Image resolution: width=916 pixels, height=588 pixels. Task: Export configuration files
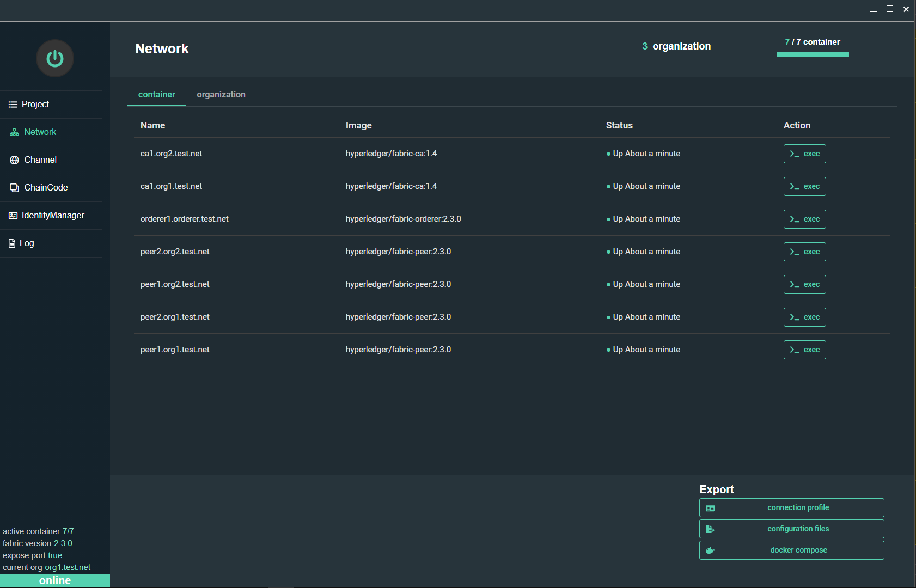(x=791, y=529)
